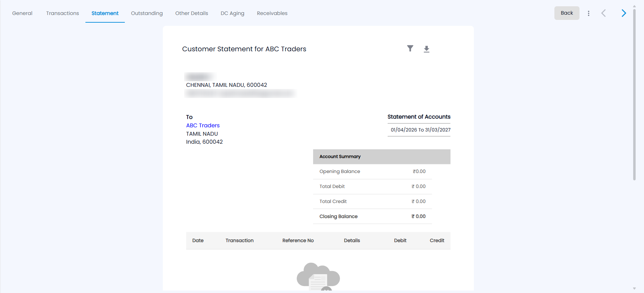
Task: Click the India, 600042 address line
Action: click(x=204, y=142)
